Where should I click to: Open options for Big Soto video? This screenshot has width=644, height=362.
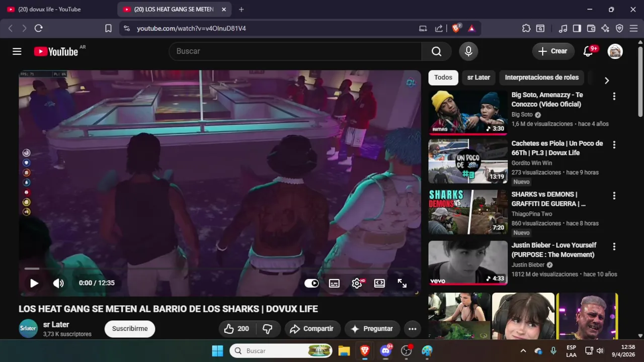tap(614, 96)
